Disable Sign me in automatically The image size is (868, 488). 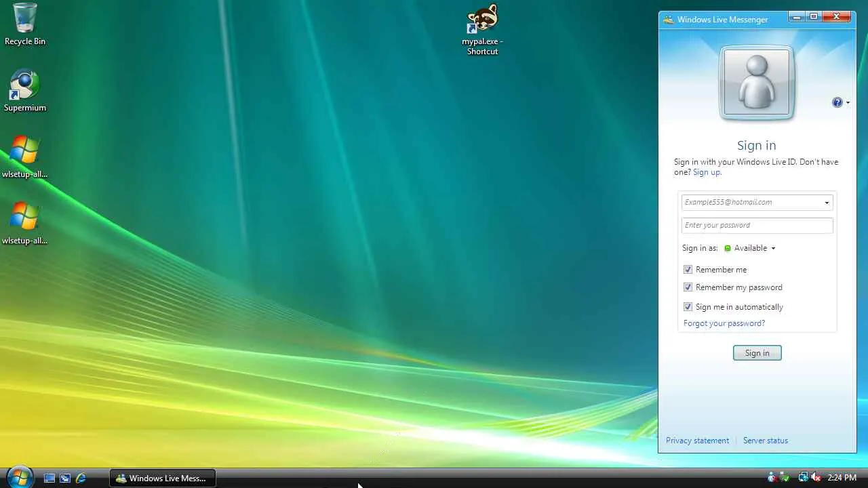point(688,307)
